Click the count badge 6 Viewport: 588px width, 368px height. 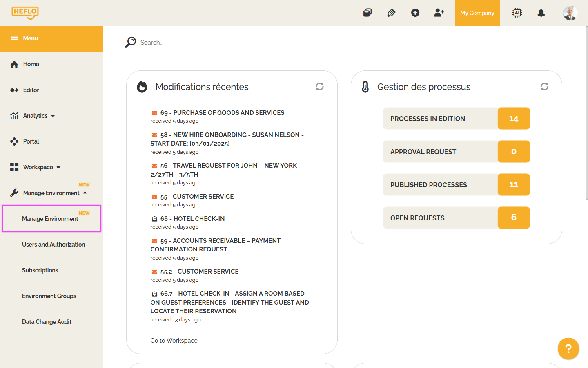pos(514,218)
